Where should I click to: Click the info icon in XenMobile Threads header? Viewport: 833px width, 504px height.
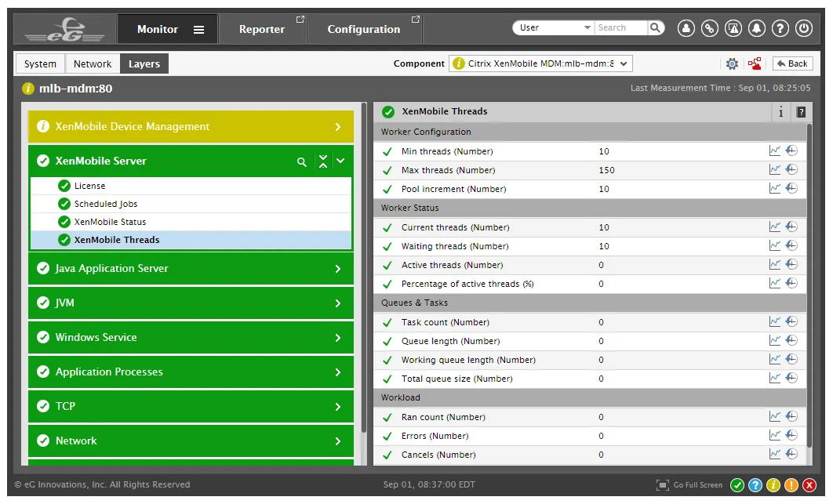pos(780,111)
